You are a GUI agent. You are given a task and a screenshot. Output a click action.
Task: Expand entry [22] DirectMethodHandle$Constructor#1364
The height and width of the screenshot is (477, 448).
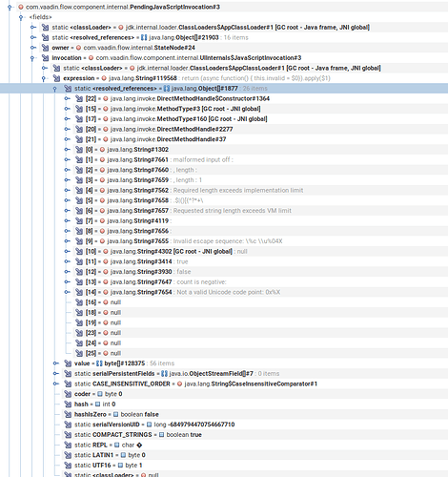[x=67, y=98]
